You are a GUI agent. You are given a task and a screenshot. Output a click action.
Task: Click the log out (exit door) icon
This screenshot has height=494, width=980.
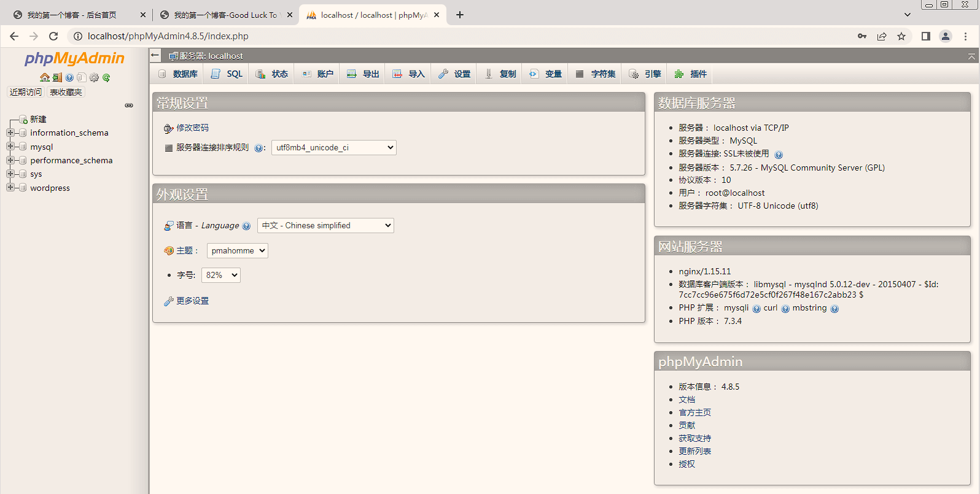point(57,77)
